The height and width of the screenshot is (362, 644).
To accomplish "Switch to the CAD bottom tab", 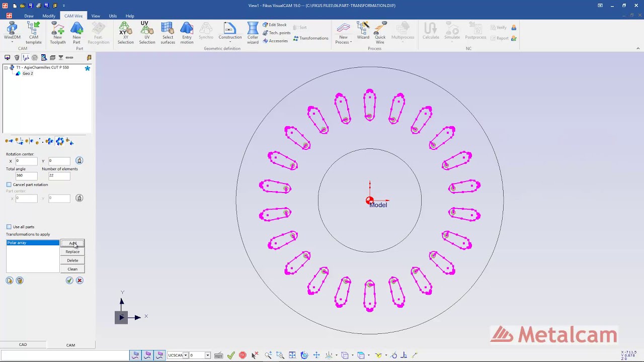I will click(x=23, y=345).
